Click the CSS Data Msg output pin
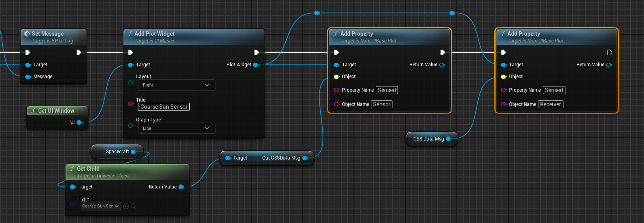The height and width of the screenshot is (223, 644). pos(449,139)
